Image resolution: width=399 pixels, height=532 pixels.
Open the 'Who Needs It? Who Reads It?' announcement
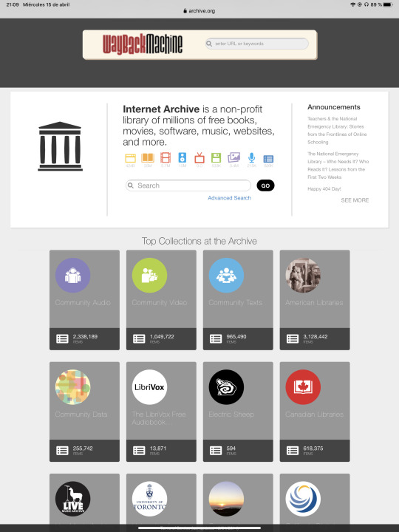tap(338, 166)
